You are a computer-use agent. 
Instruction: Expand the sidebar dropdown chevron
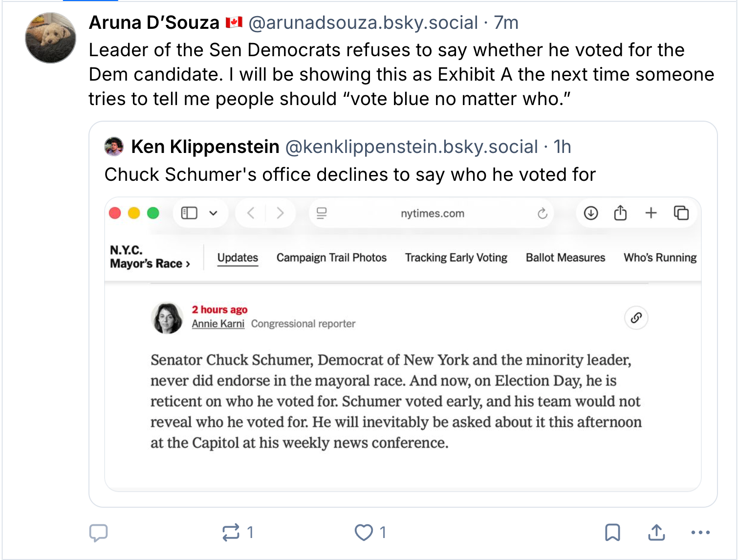click(x=213, y=213)
